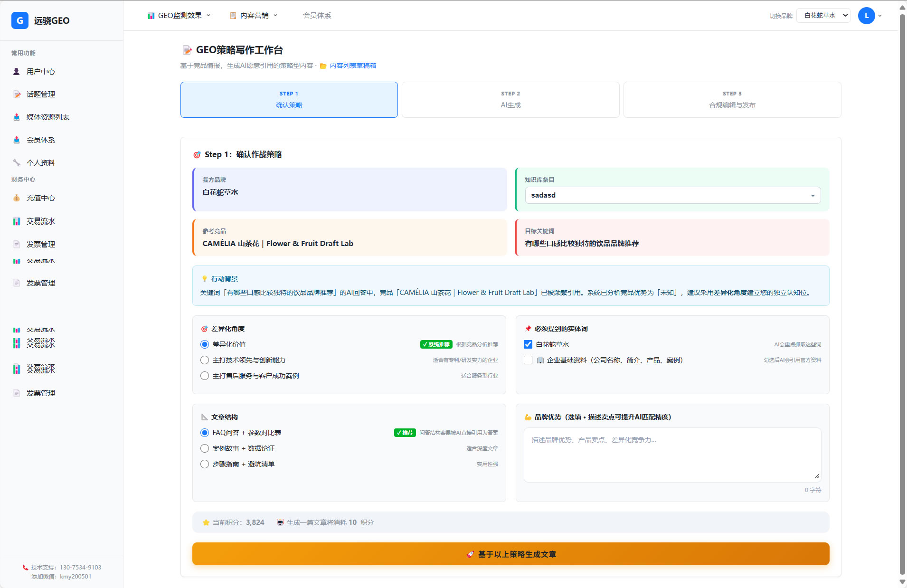Click the 0 字符 character counter
Screen dimensions: 907x588
click(813, 490)
